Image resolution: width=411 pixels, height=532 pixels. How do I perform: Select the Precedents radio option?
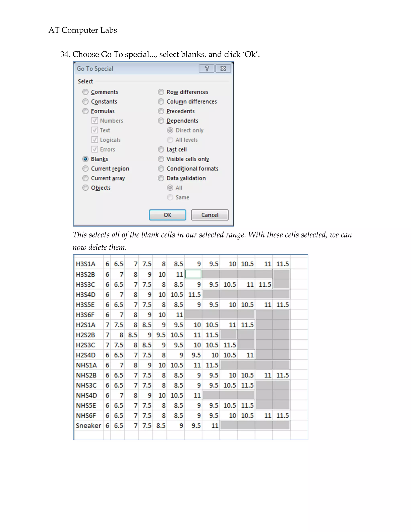point(161,111)
